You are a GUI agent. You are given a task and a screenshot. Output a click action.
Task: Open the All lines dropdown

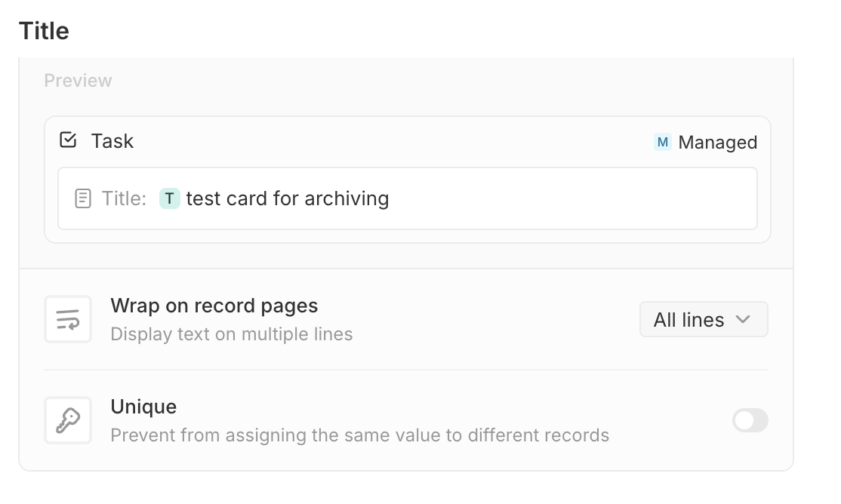point(703,319)
